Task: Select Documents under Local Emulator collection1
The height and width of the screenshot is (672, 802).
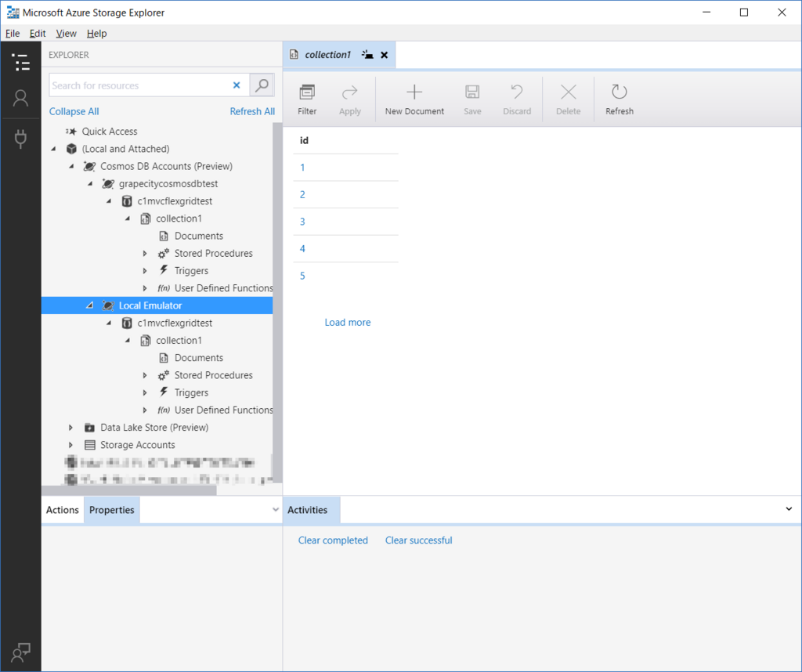Action: pos(198,357)
